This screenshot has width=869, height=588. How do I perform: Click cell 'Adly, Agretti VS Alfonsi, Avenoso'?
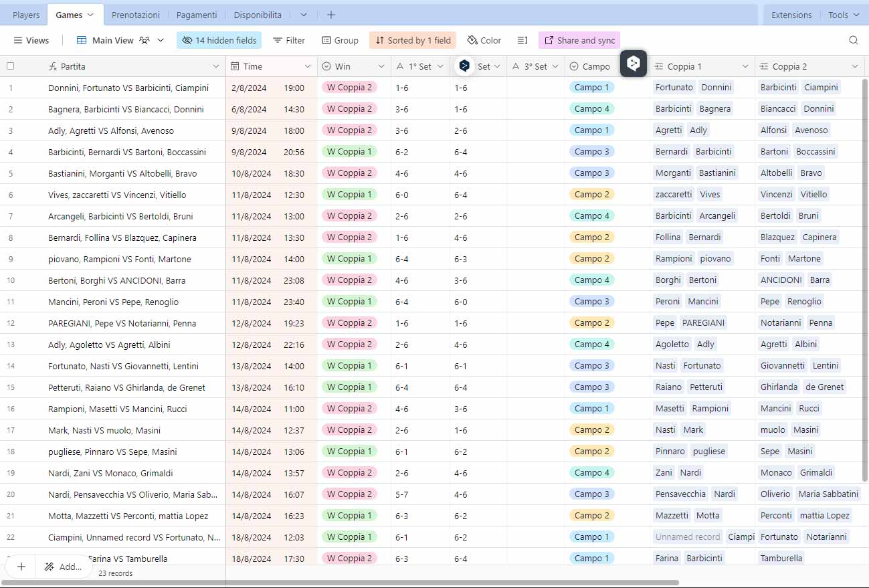pos(111,130)
